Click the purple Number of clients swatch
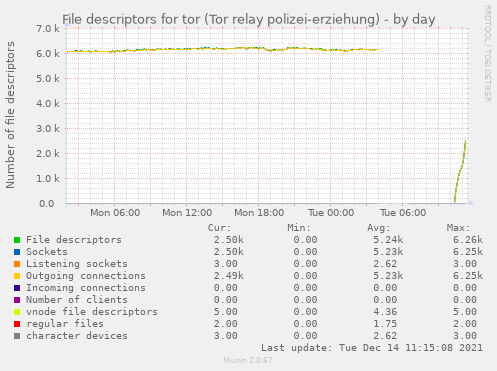The height and width of the screenshot is (371, 497). 17,300
